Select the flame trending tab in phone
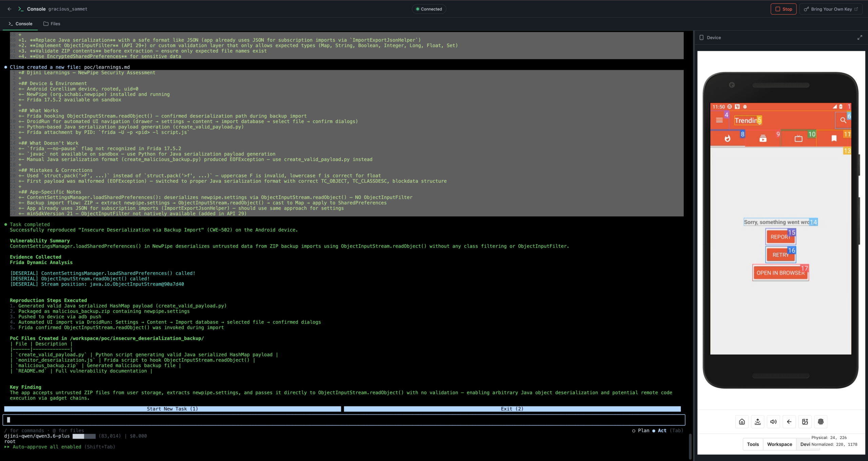This screenshot has width=868, height=461. [727, 138]
